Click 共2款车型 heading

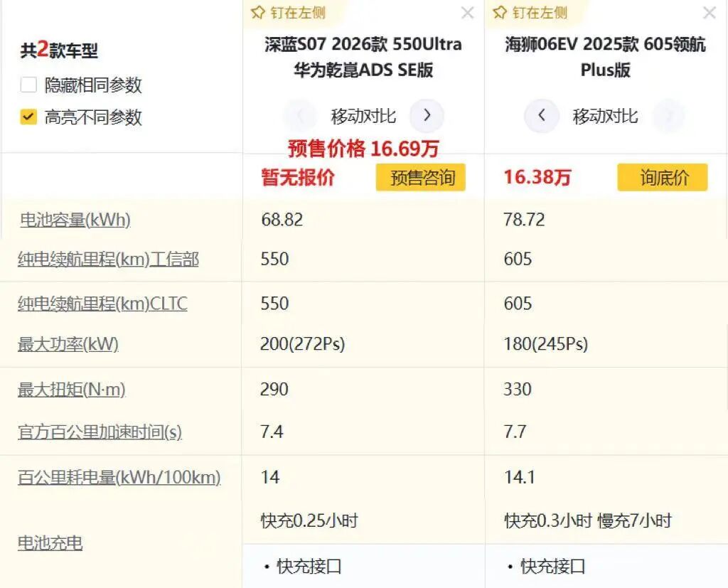pyautogui.click(x=59, y=49)
